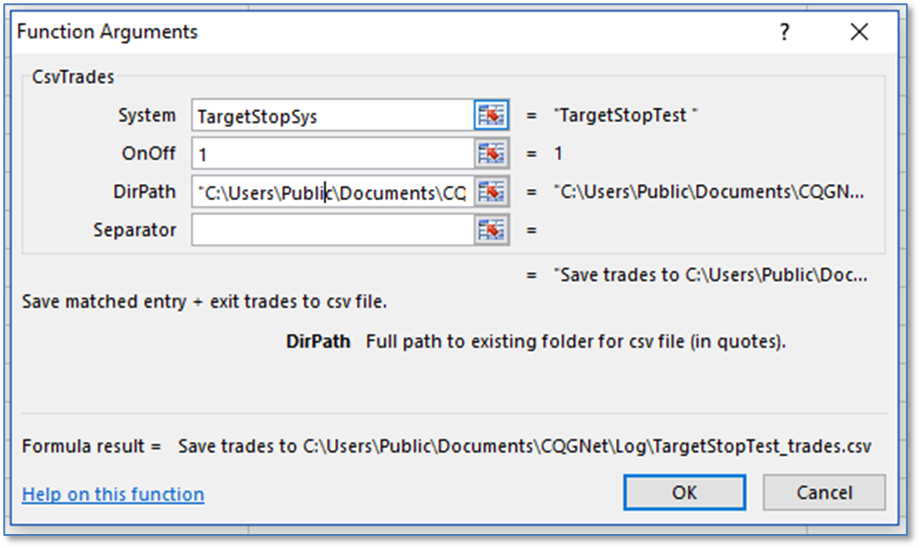Click the CsvTrades function name heading
The width and height of the screenshot is (921, 548).
coord(63,76)
